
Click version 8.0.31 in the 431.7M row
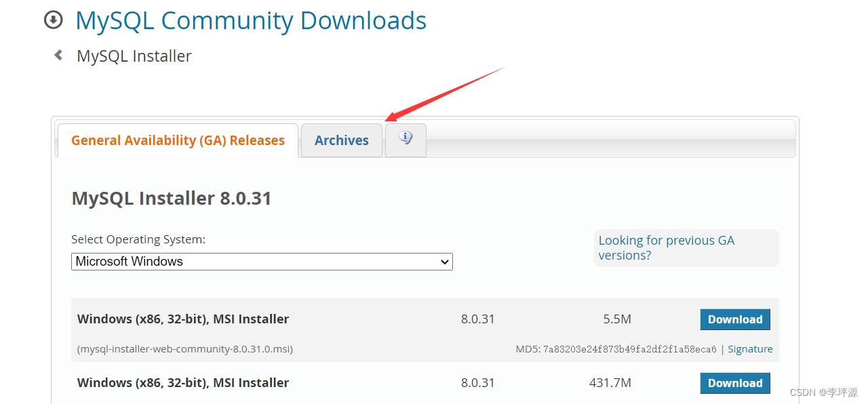(x=478, y=383)
